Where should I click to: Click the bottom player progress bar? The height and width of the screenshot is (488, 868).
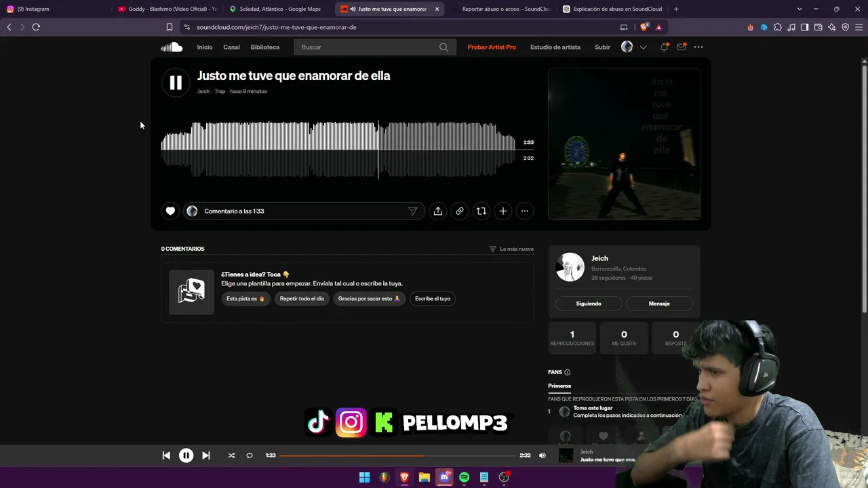[398, 455]
